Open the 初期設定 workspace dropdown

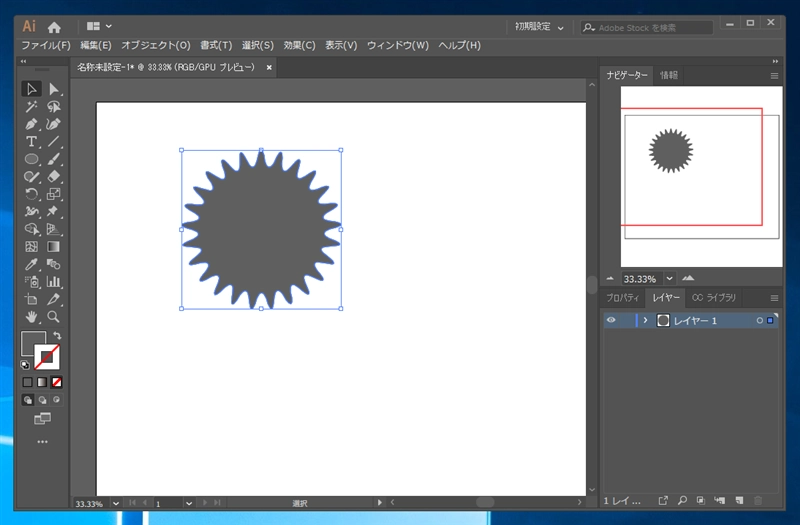[540, 27]
